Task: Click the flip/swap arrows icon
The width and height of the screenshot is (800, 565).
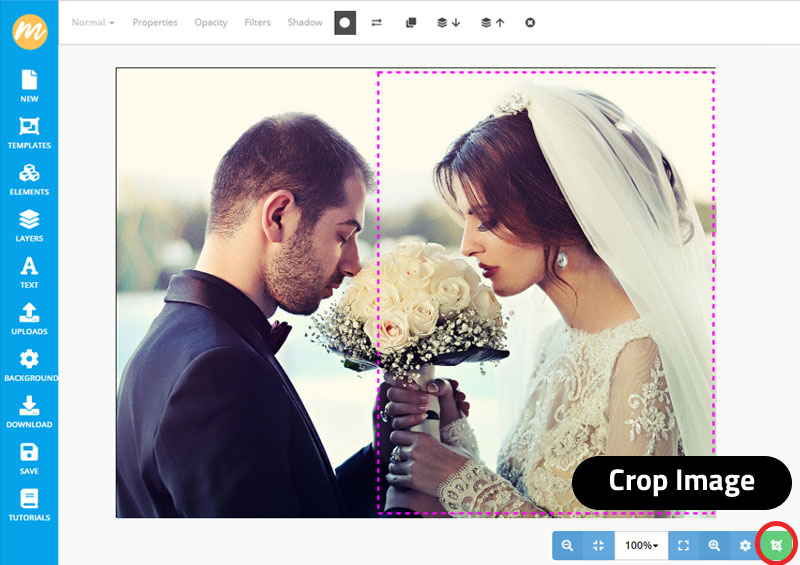Action: (x=377, y=23)
